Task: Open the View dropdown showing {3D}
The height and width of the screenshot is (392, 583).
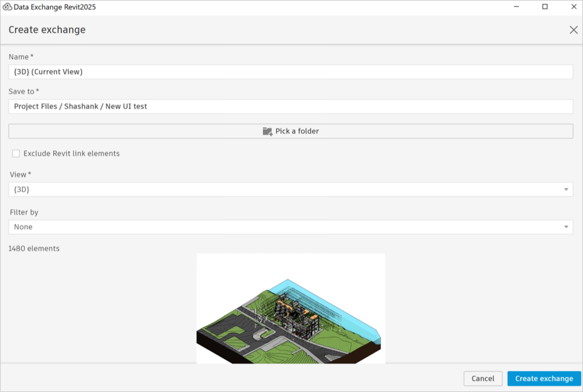Action: point(290,189)
